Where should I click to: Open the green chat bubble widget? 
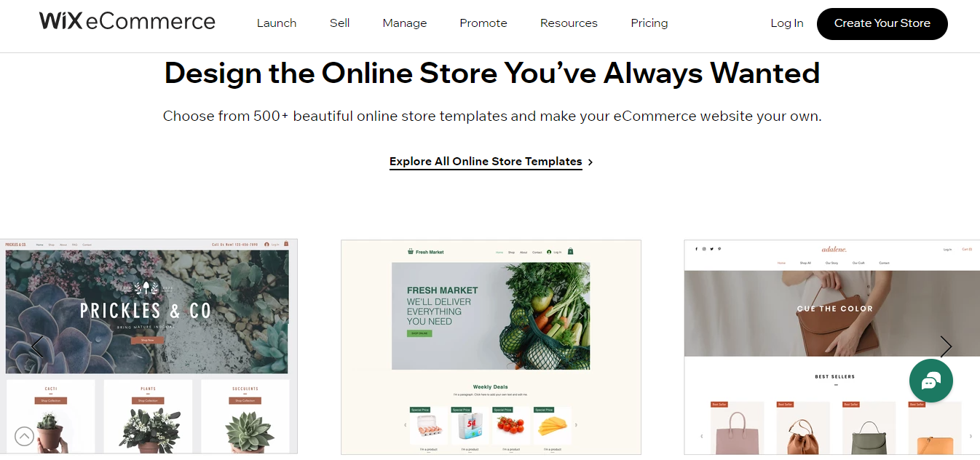(930, 381)
